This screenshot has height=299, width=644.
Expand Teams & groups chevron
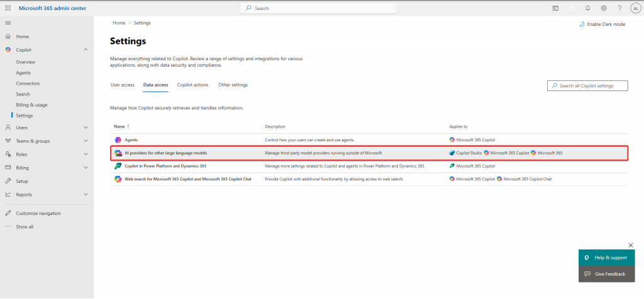pyautogui.click(x=86, y=141)
